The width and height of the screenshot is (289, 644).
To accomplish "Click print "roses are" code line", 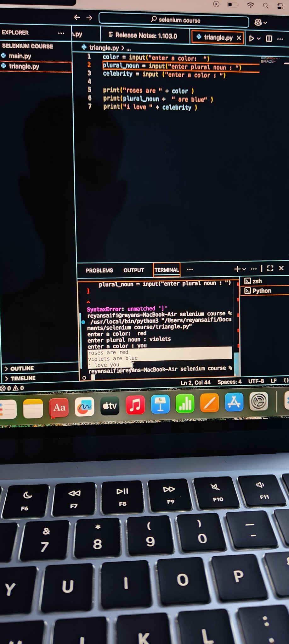I will click(x=148, y=91).
